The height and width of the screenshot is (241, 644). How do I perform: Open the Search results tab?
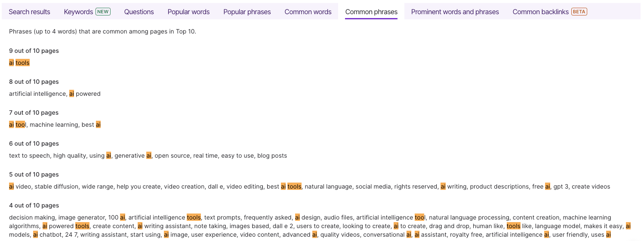(29, 12)
